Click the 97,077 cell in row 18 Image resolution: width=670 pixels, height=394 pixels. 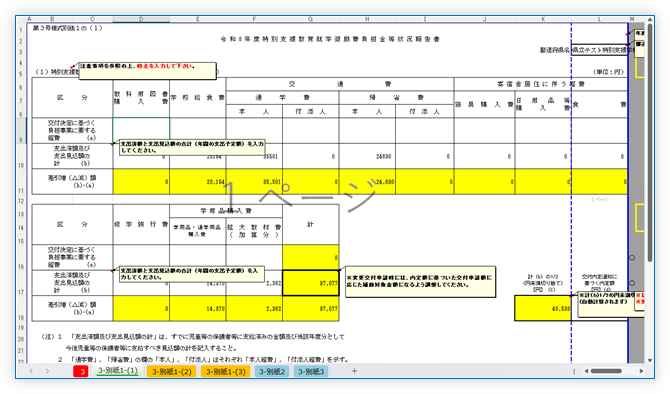[x=311, y=308]
